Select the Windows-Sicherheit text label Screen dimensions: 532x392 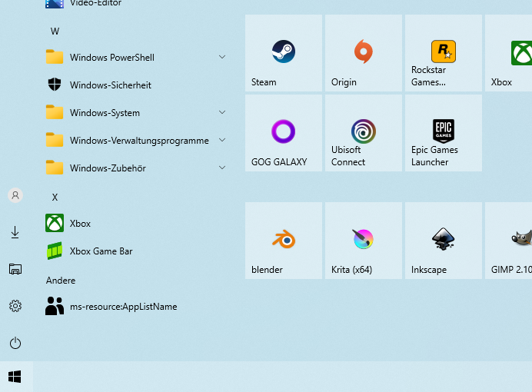[x=110, y=85]
